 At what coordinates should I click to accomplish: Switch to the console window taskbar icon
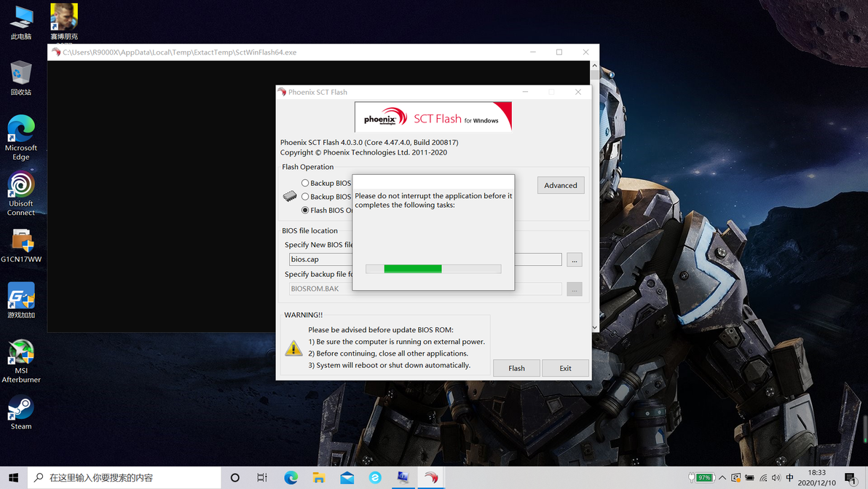click(403, 477)
